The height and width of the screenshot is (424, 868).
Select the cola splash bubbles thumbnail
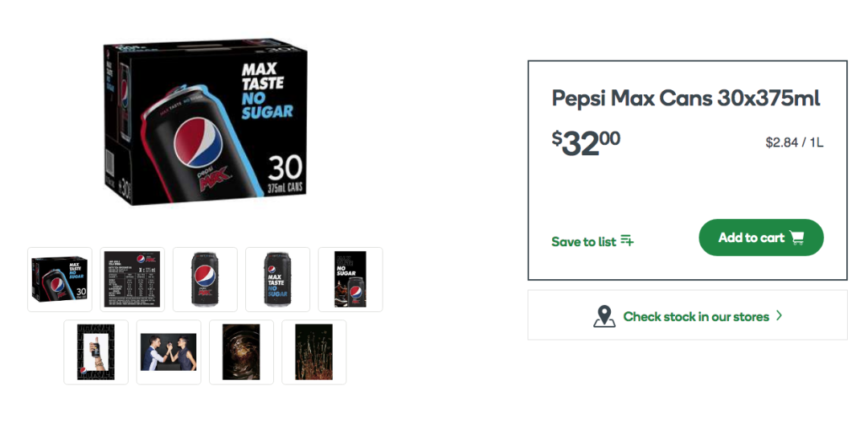313,352
